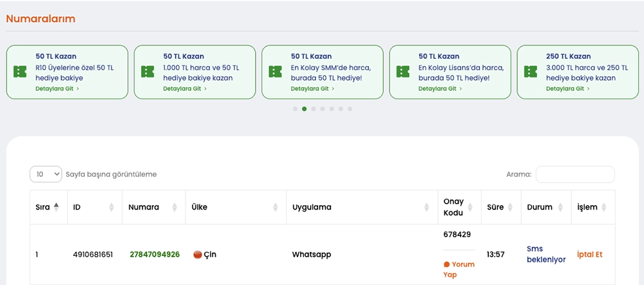Open Detaylara Git on the 250 TL Kazan card
This screenshot has width=644, height=285.
coord(567,88)
